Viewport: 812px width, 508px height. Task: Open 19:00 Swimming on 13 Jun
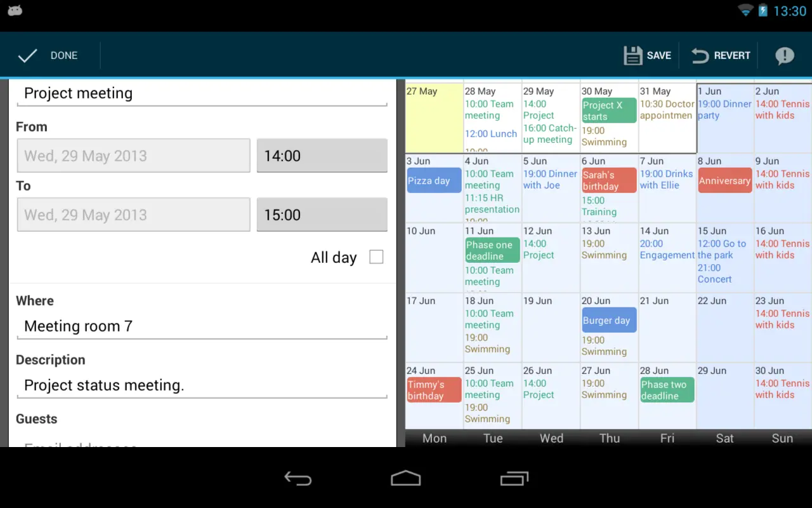tap(604, 250)
